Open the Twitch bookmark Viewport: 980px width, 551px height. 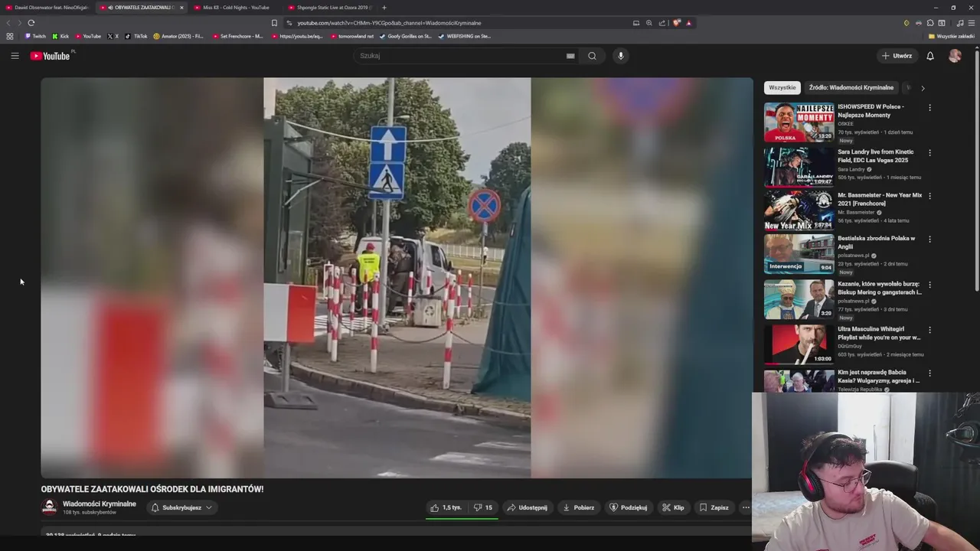(35, 36)
